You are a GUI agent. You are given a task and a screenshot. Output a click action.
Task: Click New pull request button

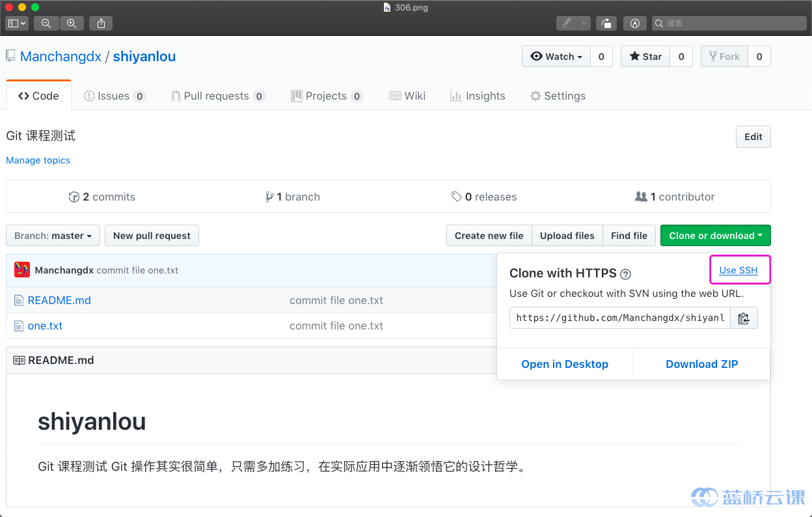(x=152, y=236)
